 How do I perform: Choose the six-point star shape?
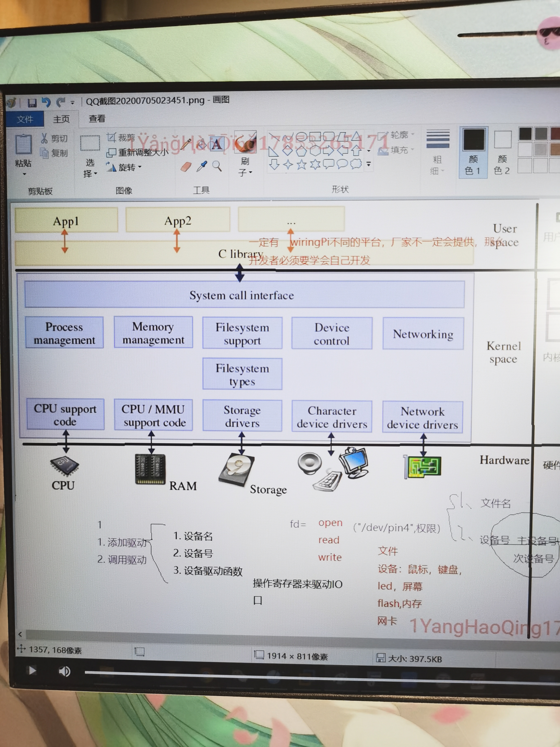[315, 164]
